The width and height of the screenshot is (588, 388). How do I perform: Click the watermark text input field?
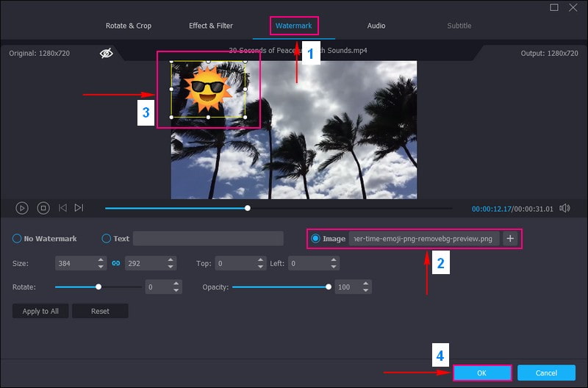point(208,239)
